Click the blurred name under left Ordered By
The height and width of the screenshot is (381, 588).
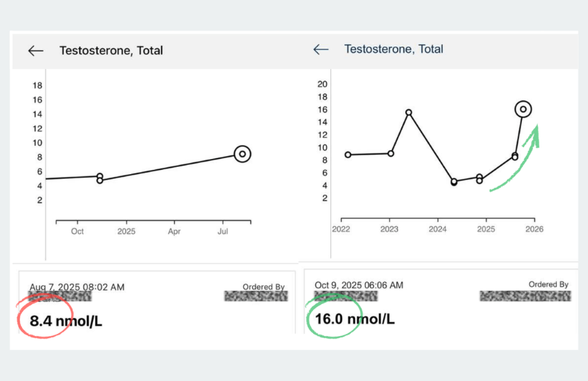[256, 296]
